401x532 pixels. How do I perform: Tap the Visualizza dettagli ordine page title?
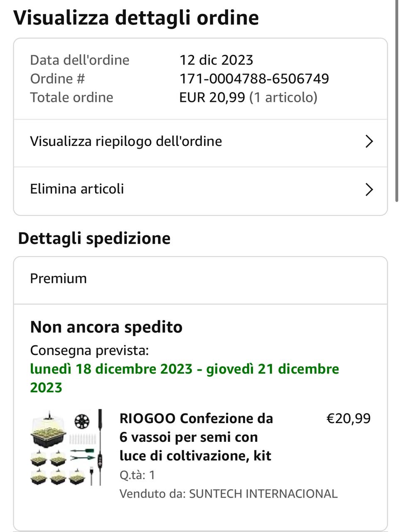tap(136, 17)
